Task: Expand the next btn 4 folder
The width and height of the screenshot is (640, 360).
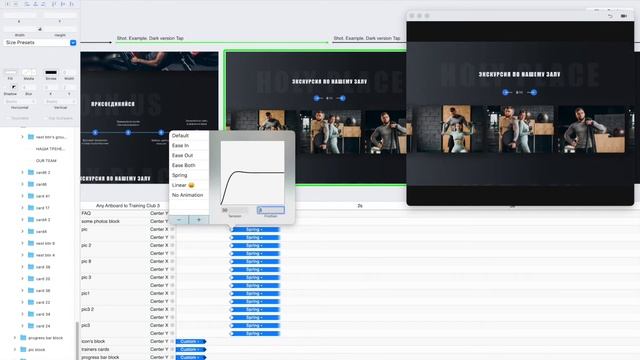Action: click(x=22, y=255)
